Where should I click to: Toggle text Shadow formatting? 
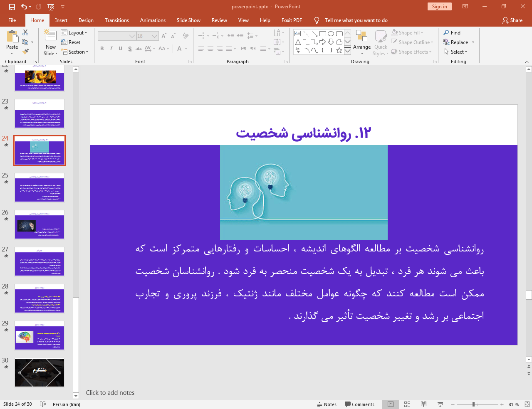130,49
